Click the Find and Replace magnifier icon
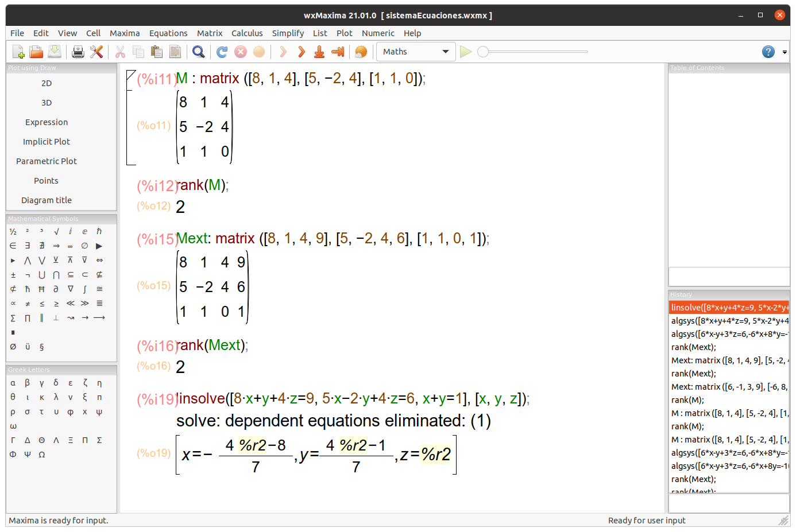Viewport: 796px width, 532px height. tap(199, 52)
